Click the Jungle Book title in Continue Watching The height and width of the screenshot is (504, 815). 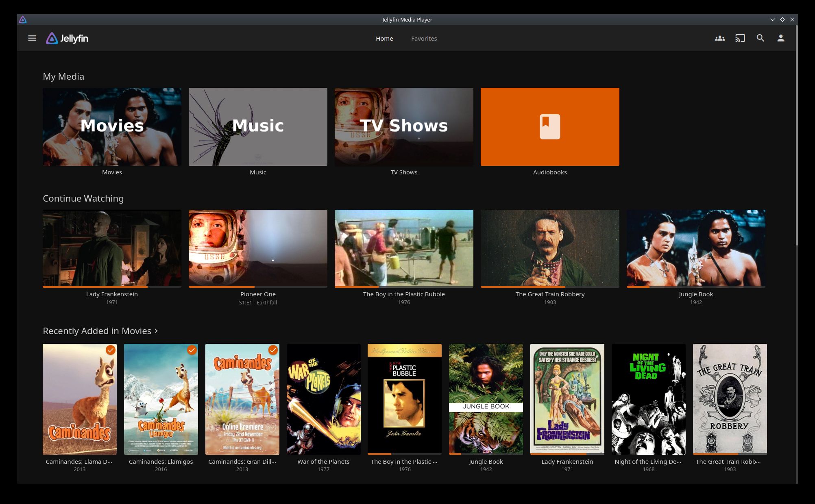click(696, 294)
